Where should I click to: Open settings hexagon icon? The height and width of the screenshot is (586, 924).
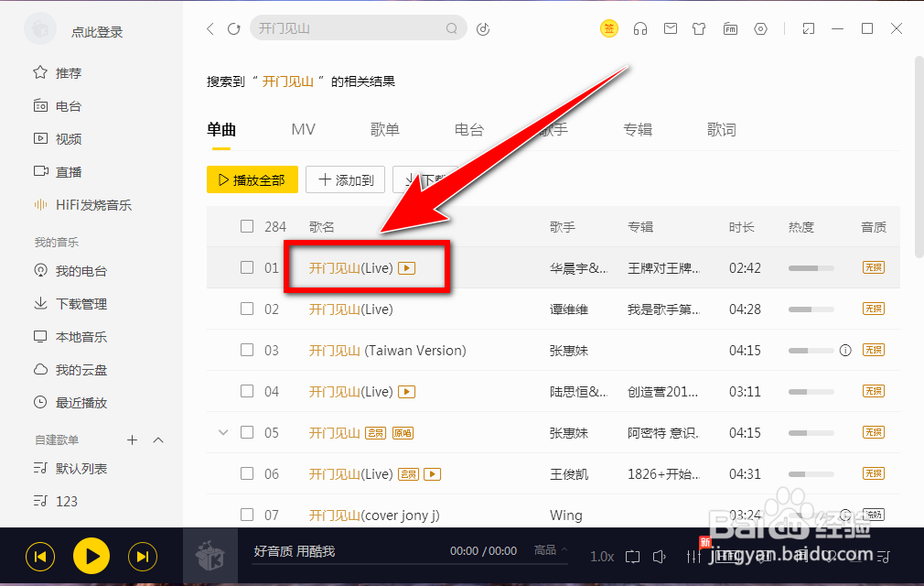click(761, 28)
